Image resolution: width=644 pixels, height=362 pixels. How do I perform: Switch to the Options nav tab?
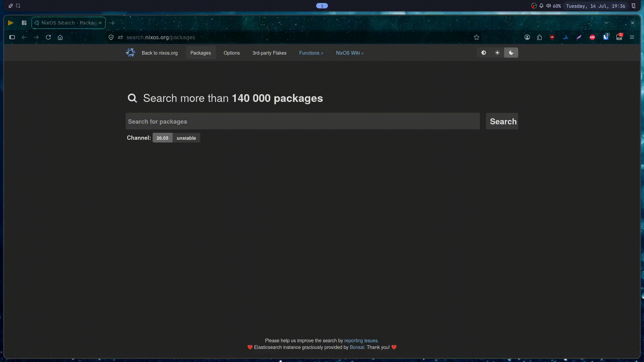pyautogui.click(x=232, y=53)
